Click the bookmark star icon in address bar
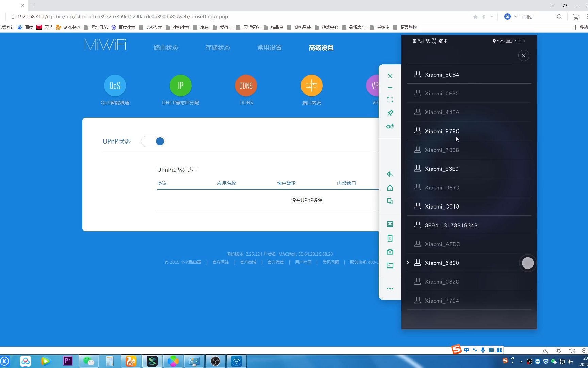This screenshot has height=368, width=588. point(475,17)
